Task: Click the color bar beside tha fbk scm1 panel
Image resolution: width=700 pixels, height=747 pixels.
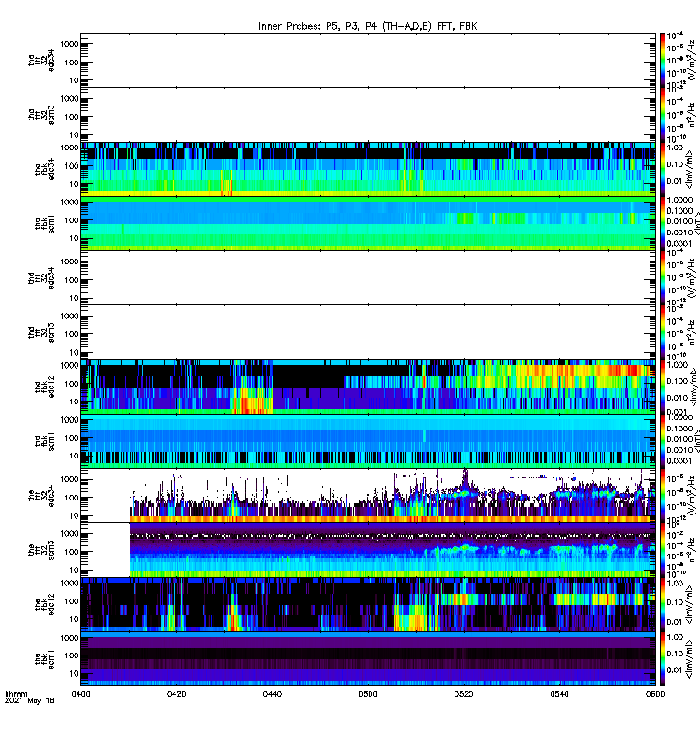Action: [662, 223]
